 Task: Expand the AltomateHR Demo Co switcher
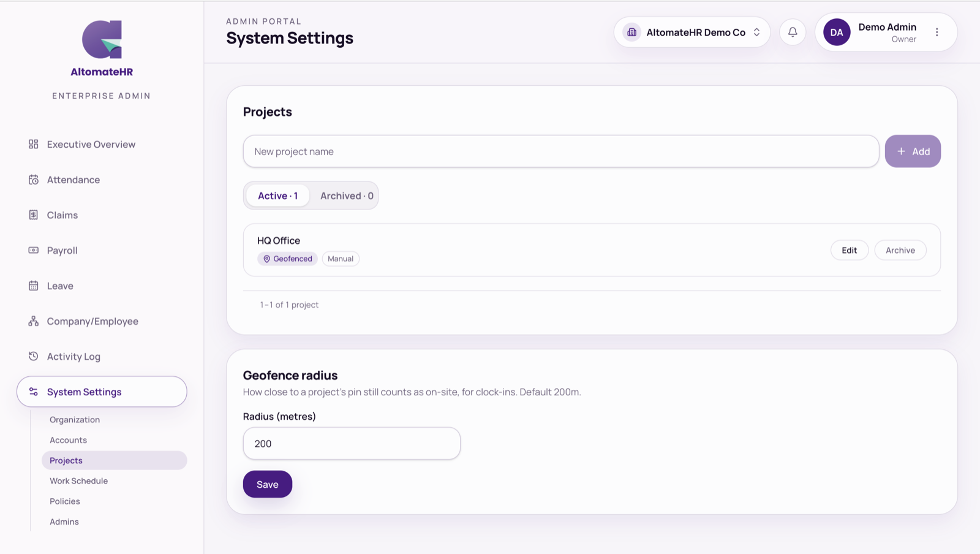click(x=692, y=32)
